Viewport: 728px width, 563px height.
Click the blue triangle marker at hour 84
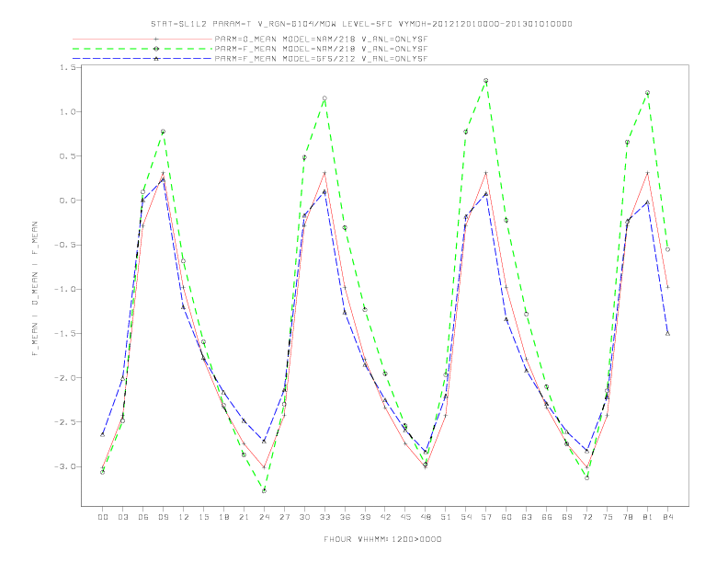click(667, 333)
